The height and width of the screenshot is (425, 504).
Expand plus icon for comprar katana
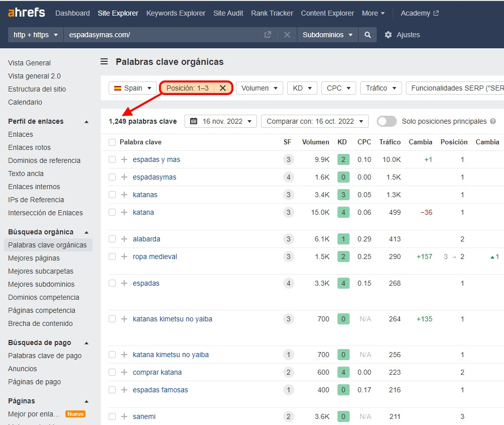coord(124,372)
